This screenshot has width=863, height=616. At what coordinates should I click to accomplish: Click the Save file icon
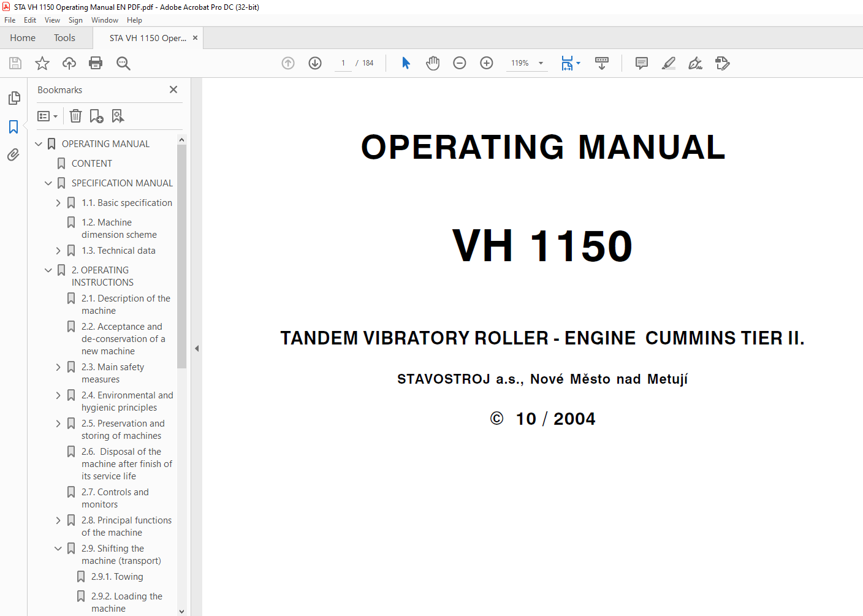tap(15, 63)
